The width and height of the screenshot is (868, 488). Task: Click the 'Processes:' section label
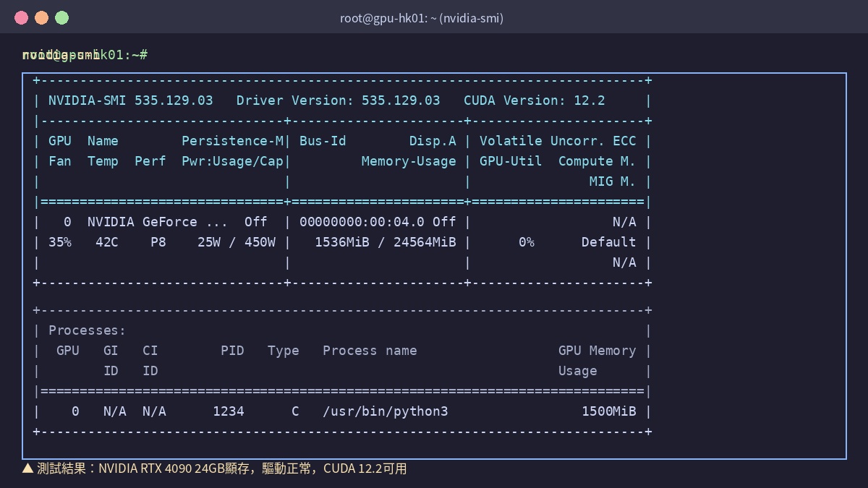click(x=88, y=330)
